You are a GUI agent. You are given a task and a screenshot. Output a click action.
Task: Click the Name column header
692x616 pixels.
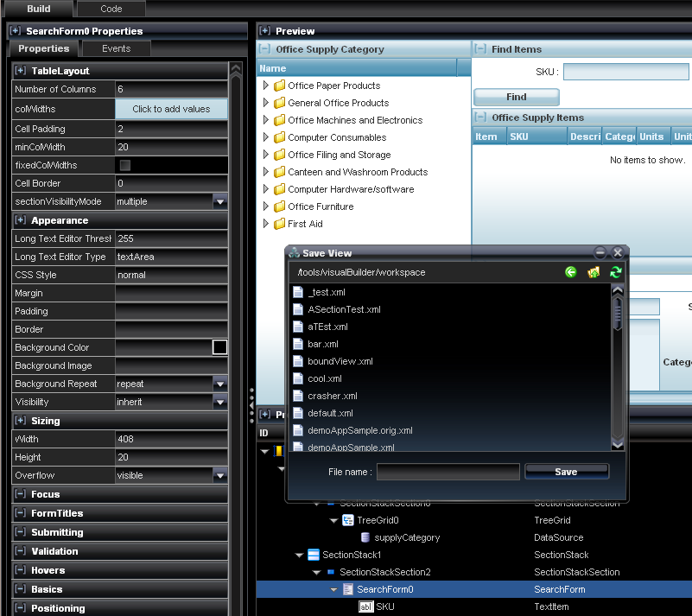click(357, 68)
